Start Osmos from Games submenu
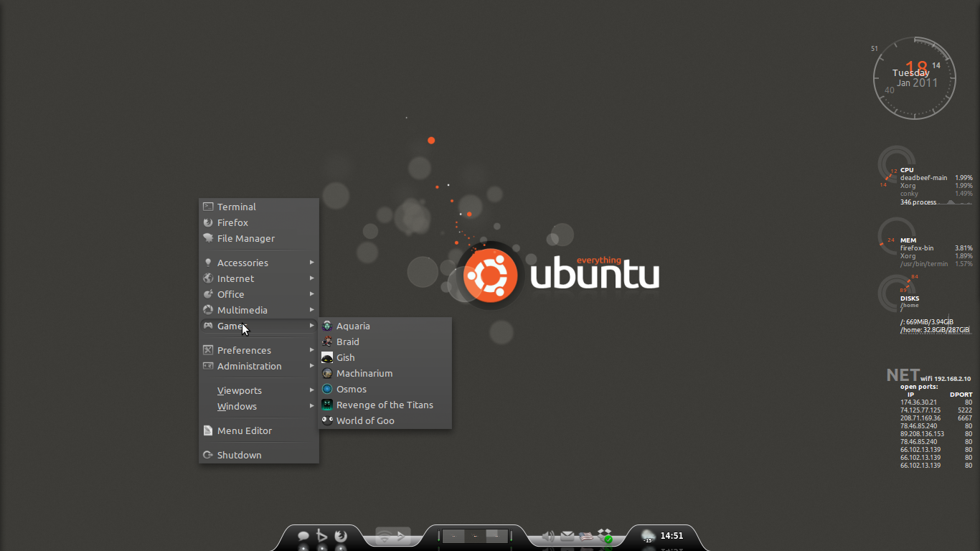980x551 pixels. click(x=385, y=389)
